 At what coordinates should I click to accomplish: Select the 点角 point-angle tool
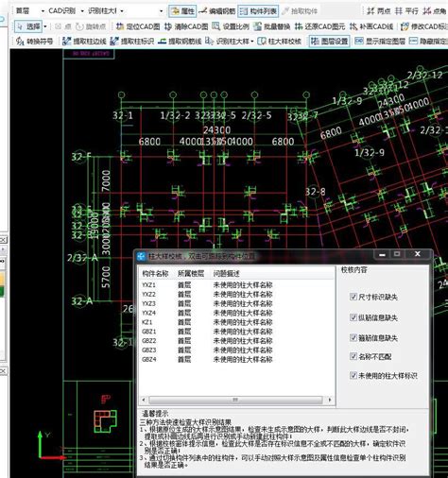click(x=435, y=11)
